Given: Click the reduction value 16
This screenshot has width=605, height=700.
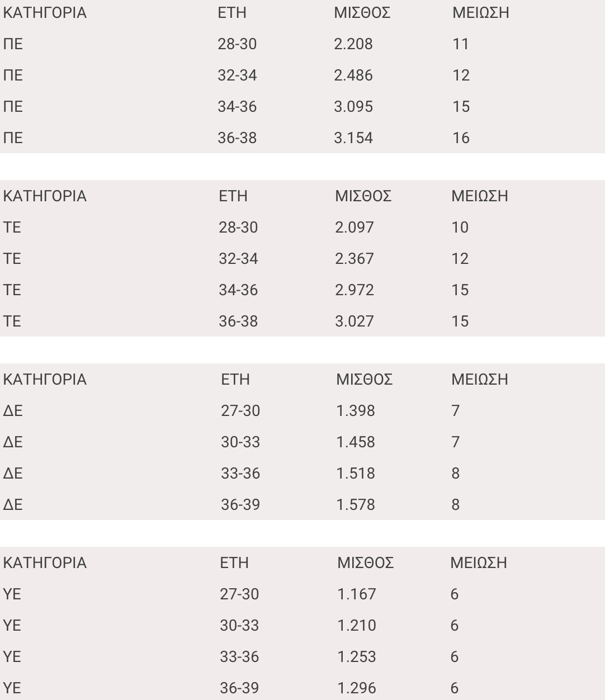Looking at the screenshot, I should pyautogui.click(x=461, y=138).
